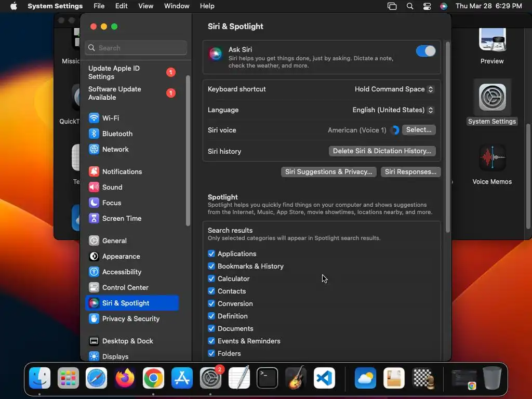Launch Finder from the Dock

[x=39, y=378]
